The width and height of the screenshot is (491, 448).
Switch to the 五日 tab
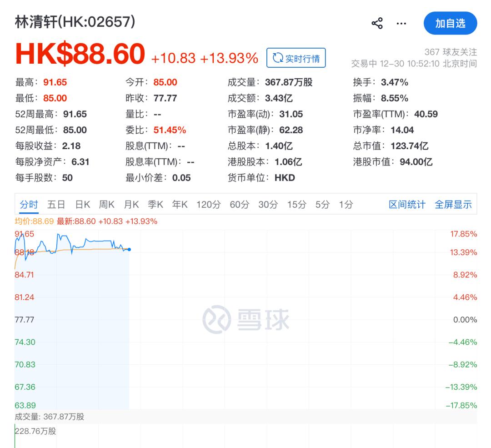coord(56,204)
